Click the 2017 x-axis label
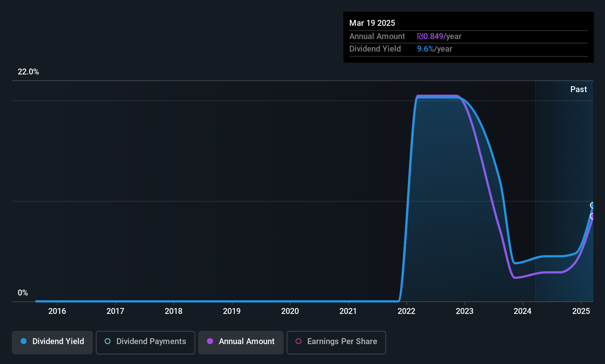This screenshot has height=364, width=605. (115, 311)
